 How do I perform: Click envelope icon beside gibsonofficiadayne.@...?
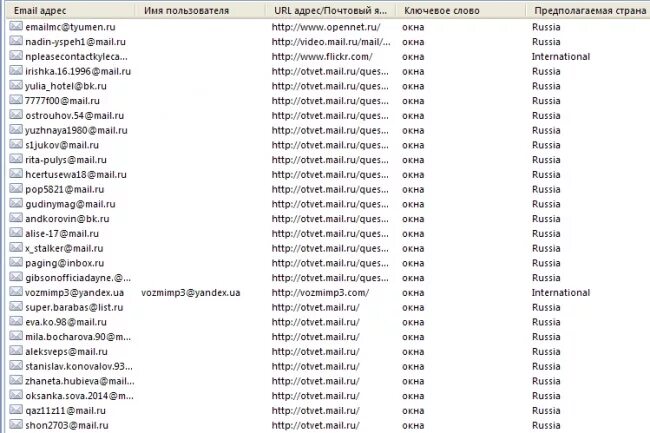tap(16, 277)
